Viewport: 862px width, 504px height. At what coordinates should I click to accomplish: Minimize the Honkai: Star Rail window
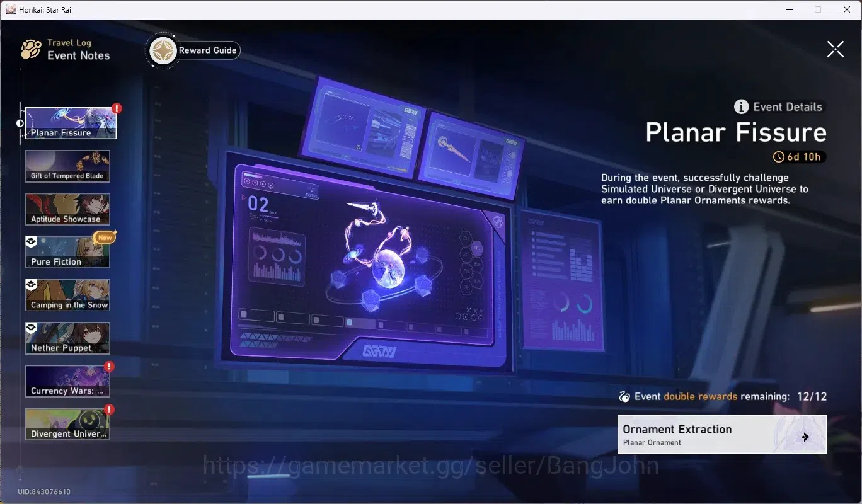pyautogui.click(x=790, y=9)
